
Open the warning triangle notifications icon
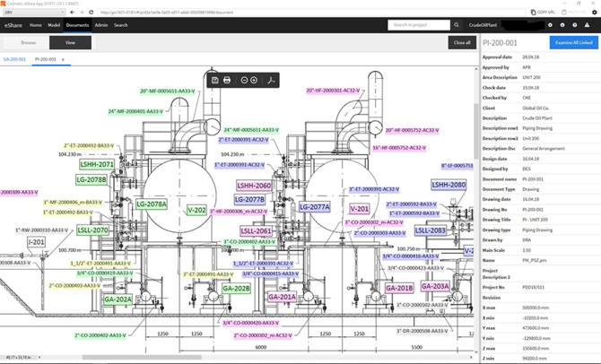click(587, 25)
